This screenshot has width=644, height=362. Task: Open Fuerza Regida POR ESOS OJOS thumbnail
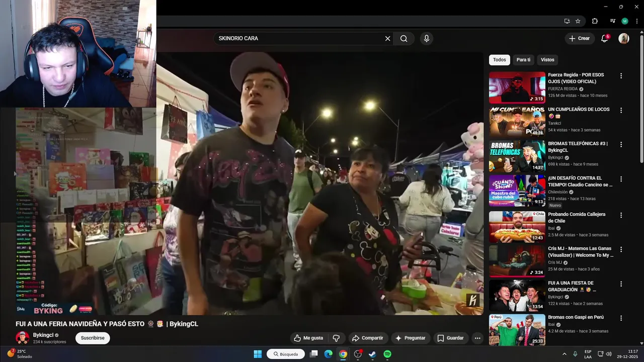[x=517, y=87]
